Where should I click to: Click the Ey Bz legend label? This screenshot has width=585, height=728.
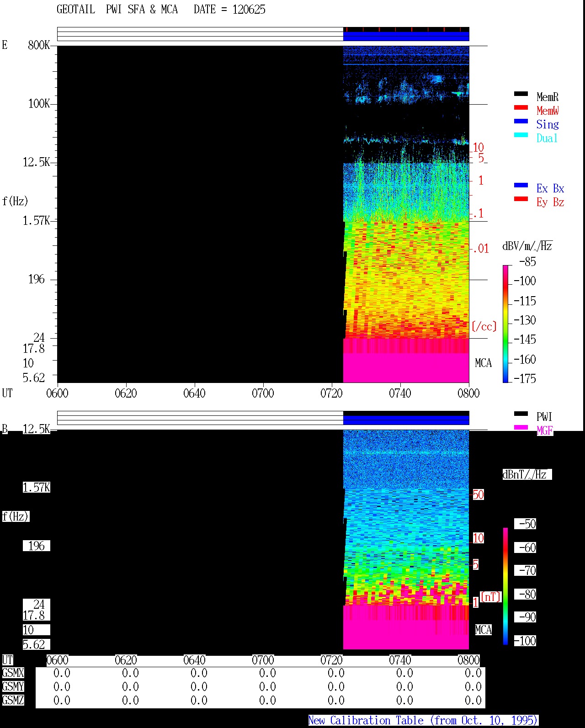pos(550,202)
